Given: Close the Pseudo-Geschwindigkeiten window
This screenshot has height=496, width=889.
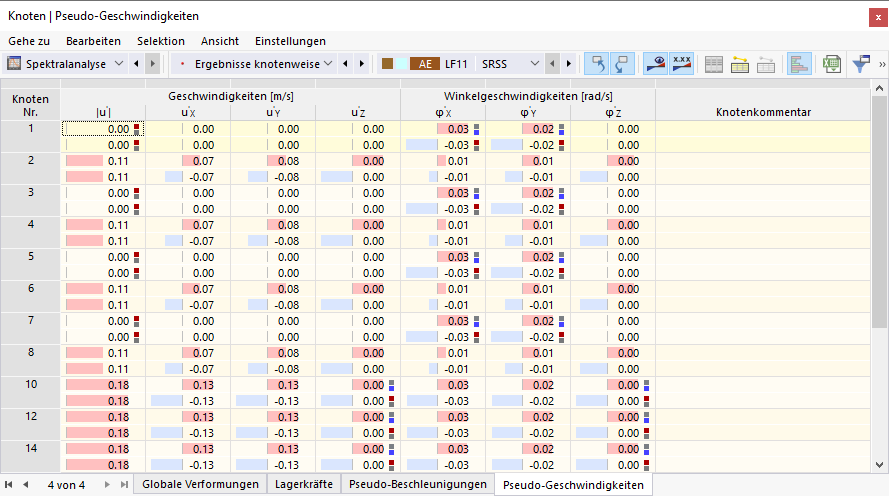Looking at the screenshot, I should 878,17.
